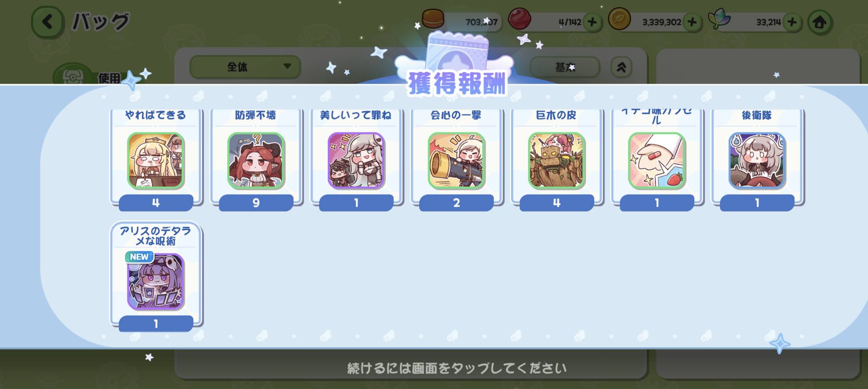The image size is (868, 389).
Task: Open the 基本 sort selector
Action: [x=565, y=67]
